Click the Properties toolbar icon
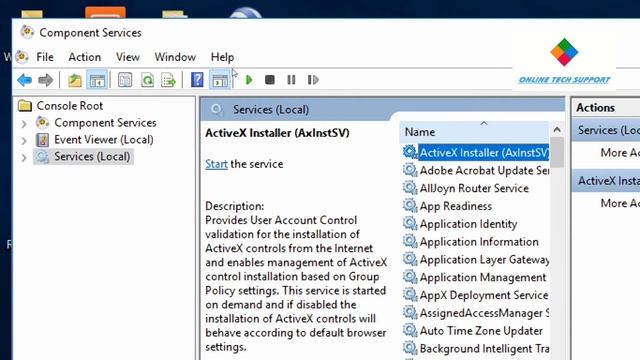 pos(125,80)
